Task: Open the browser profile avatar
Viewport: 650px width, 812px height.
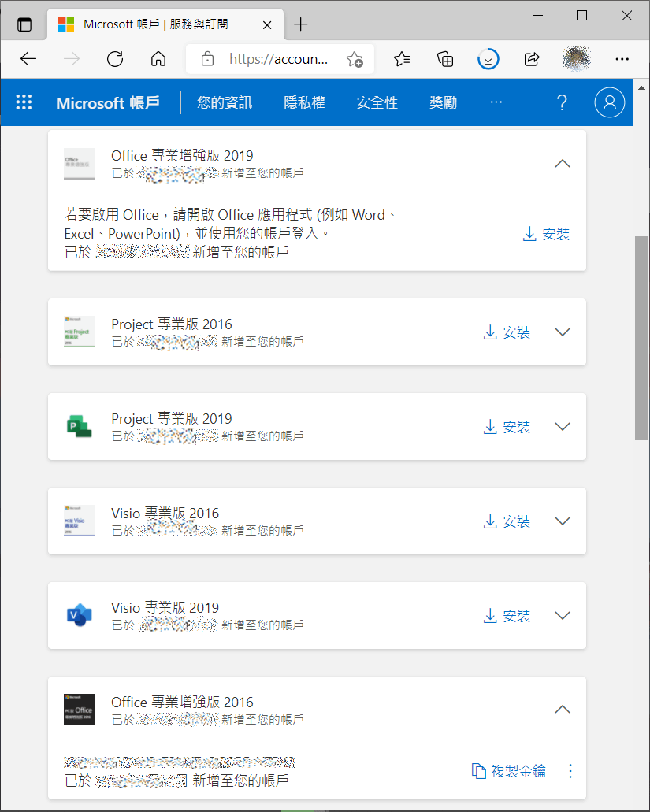Action: (x=577, y=59)
